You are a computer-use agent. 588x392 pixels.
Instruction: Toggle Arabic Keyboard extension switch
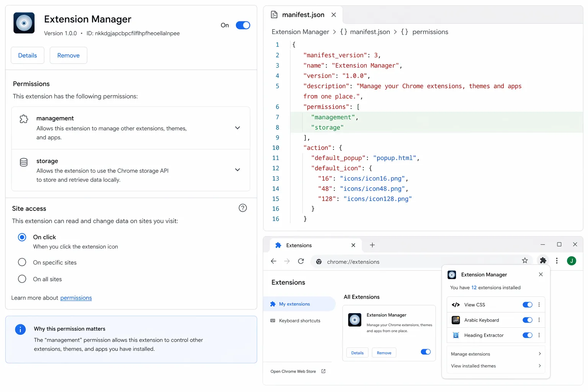[x=528, y=320]
